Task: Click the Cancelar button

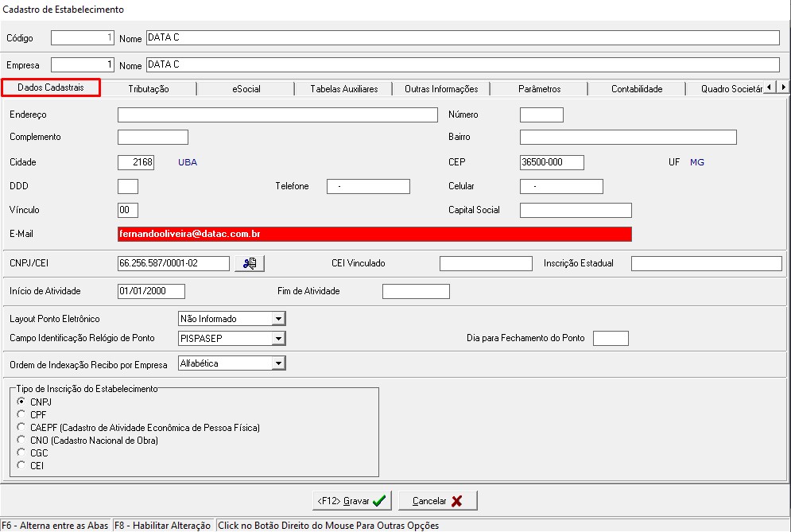Action: (x=437, y=501)
